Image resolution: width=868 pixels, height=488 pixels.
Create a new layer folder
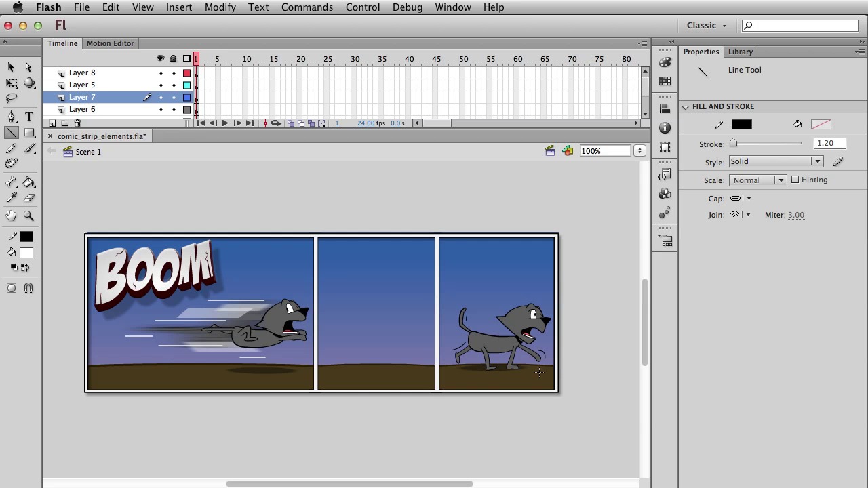(64, 123)
